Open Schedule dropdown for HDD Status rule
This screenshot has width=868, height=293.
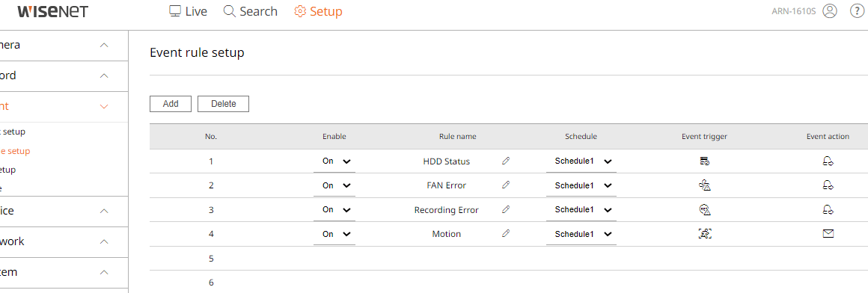581,161
